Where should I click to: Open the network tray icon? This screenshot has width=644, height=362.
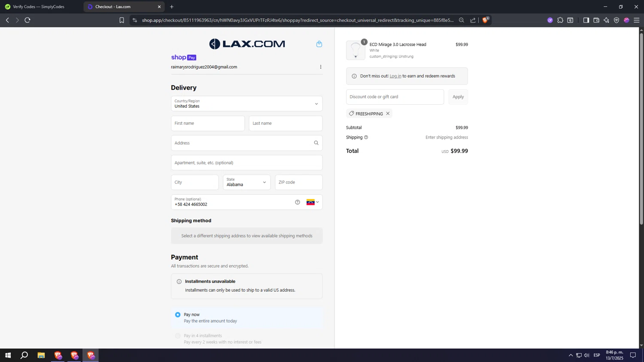pos(579,355)
